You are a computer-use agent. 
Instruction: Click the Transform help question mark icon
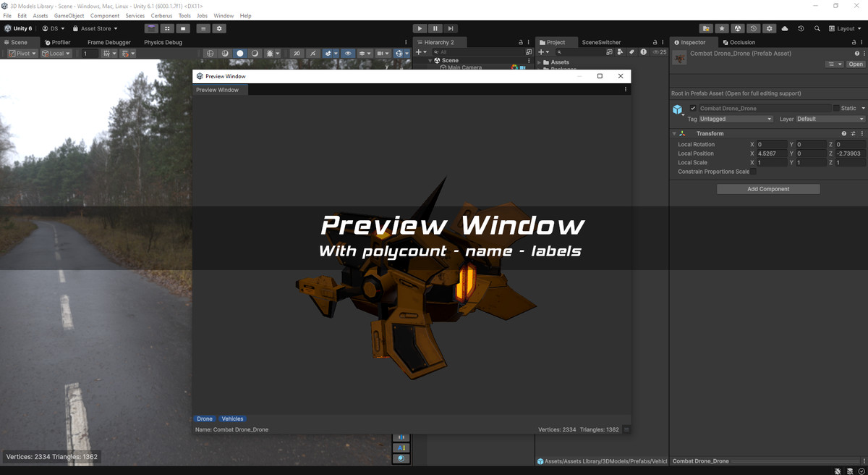pyautogui.click(x=844, y=134)
